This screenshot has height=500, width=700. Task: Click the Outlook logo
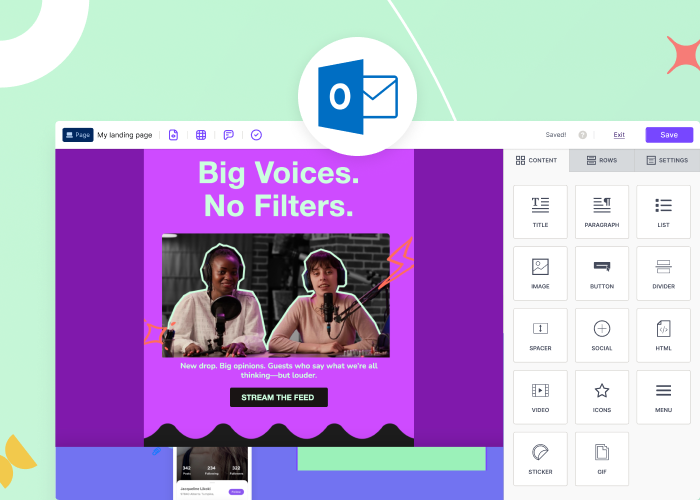[358, 96]
